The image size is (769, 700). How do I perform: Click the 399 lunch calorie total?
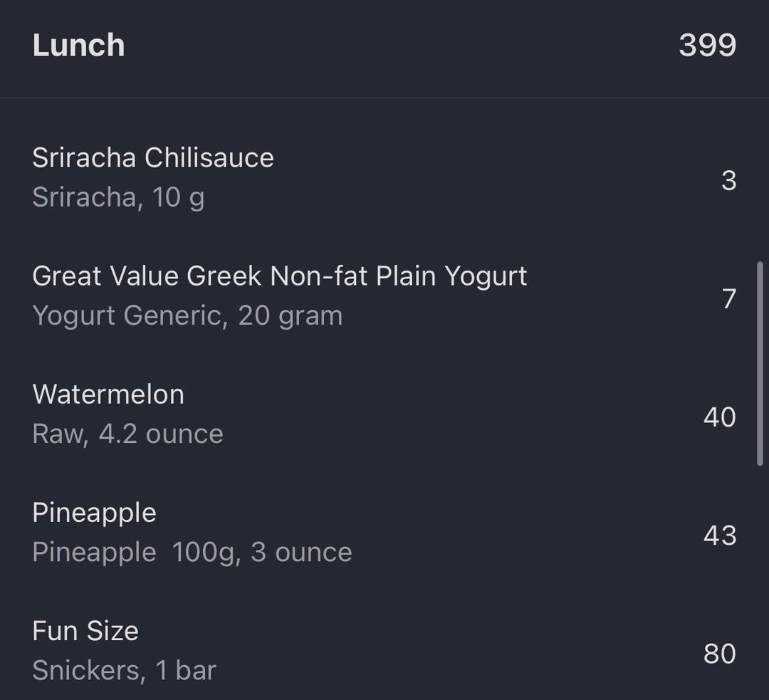coord(707,46)
